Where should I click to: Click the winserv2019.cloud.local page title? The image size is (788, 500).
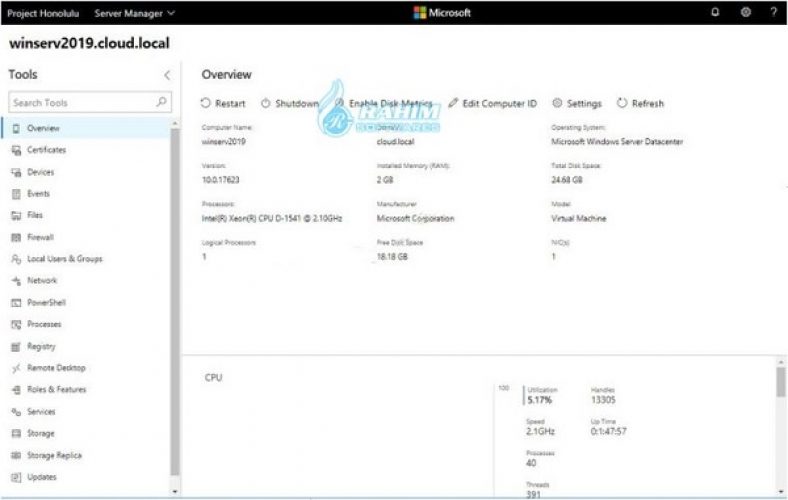[89, 43]
